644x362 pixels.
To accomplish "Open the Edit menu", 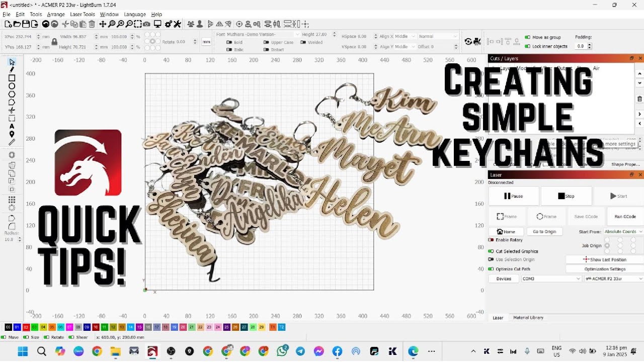I will coord(20,15).
